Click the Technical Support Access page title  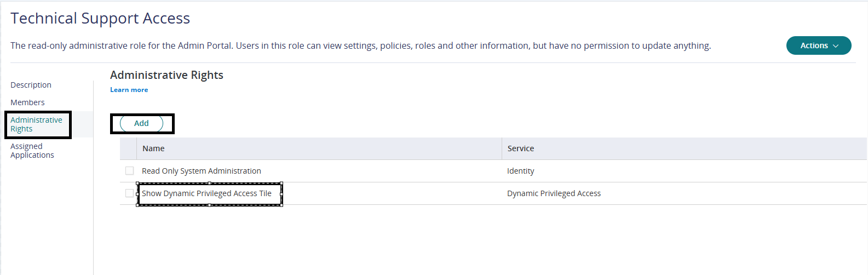pos(100,19)
